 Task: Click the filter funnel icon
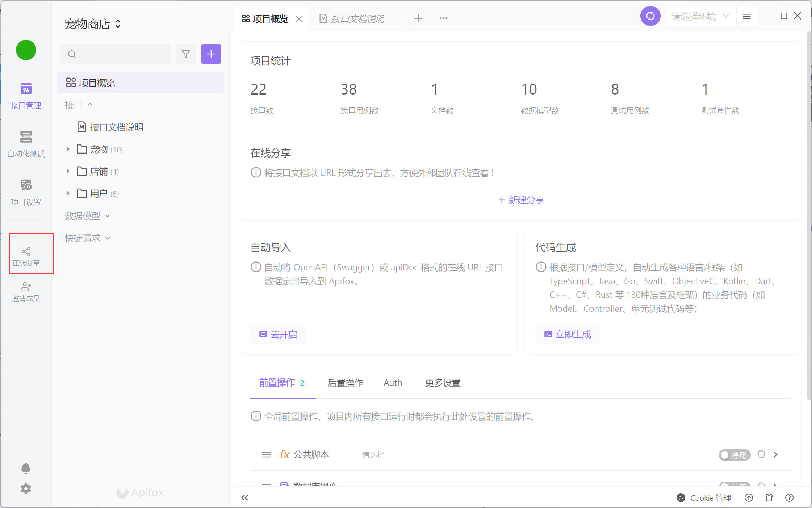coord(185,54)
